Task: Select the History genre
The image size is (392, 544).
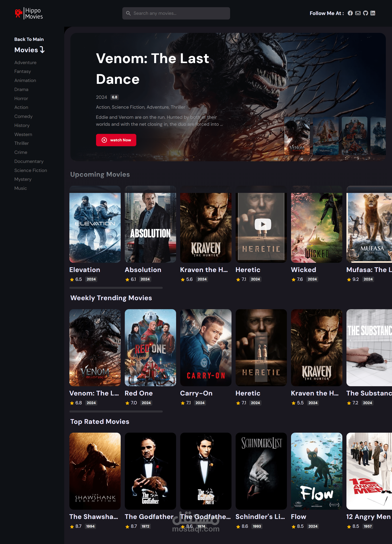Action: point(22,126)
